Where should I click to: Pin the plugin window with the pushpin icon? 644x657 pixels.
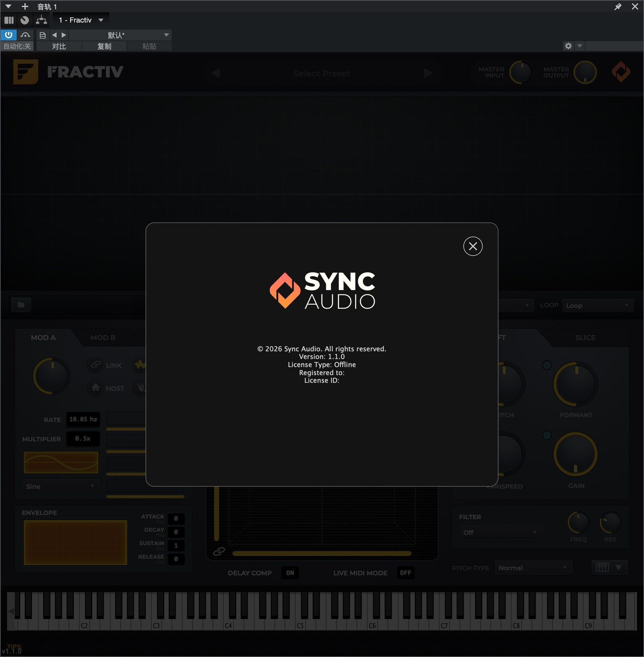point(618,7)
